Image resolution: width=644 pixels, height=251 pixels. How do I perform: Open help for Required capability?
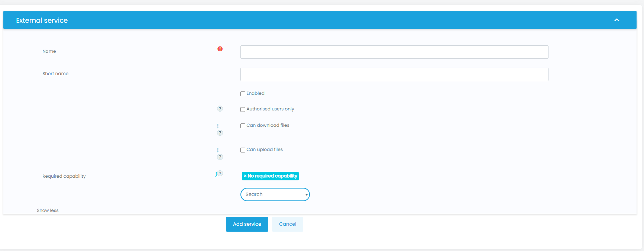pos(220,173)
